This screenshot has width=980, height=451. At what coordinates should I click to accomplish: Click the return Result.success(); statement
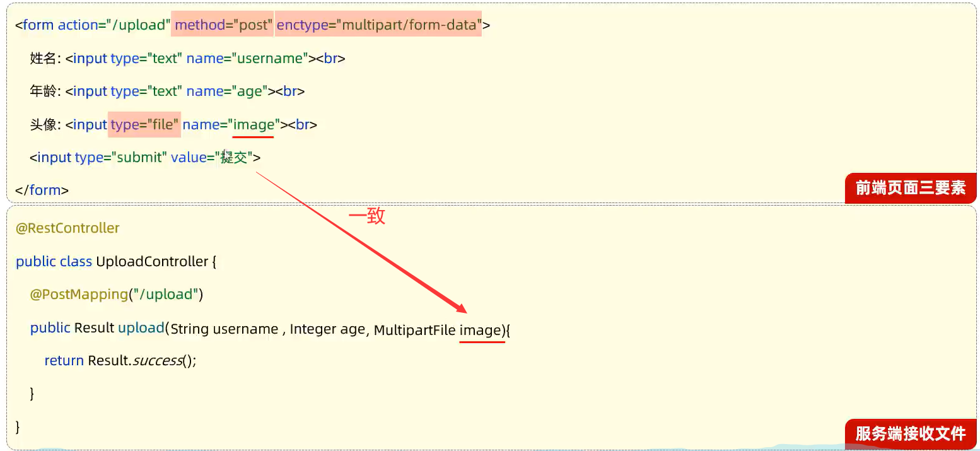tap(120, 361)
